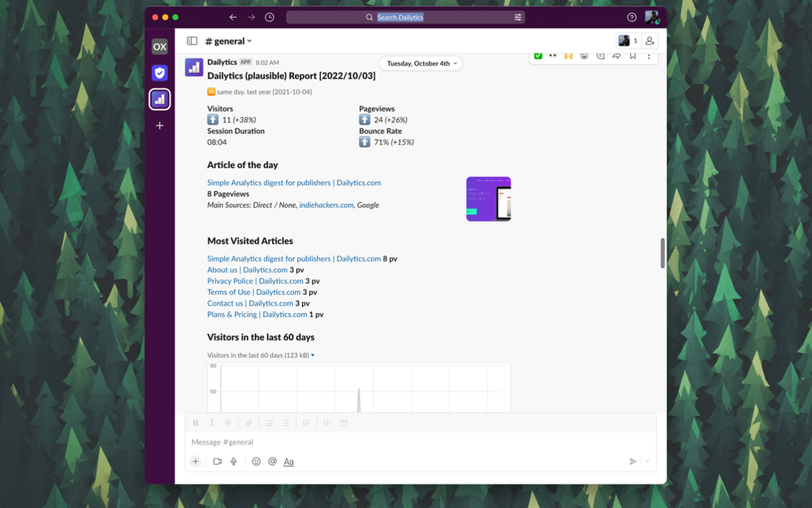The width and height of the screenshot is (812, 508).
Task: Toggle strikethrough formatting
Action: click(x=227, y=423)
